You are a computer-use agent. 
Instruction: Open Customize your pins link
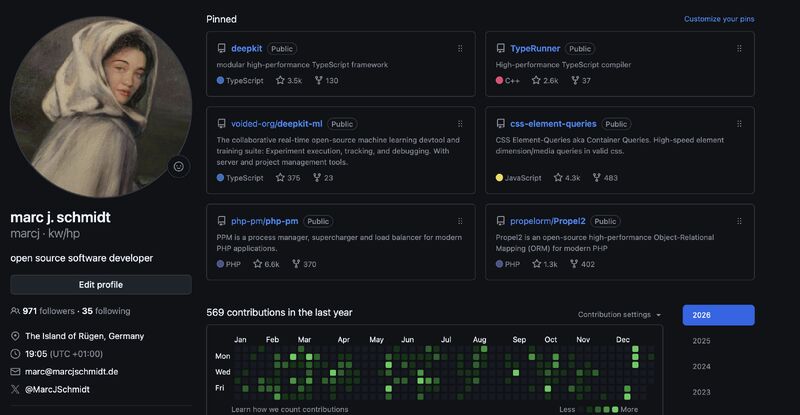[x=719, y=19]
